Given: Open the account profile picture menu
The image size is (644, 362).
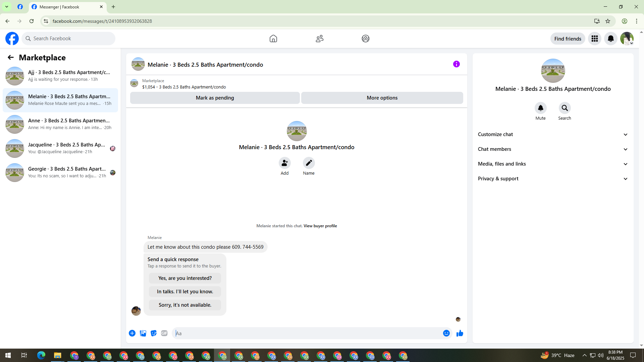Looking at the screenshot, I should coord(627,39).
